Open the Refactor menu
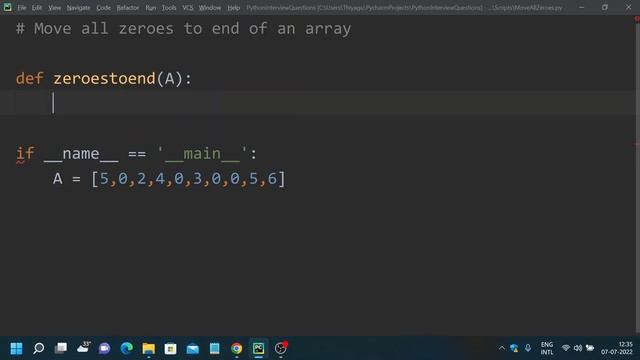Screen dimensions: 640x360 point(128,8)
